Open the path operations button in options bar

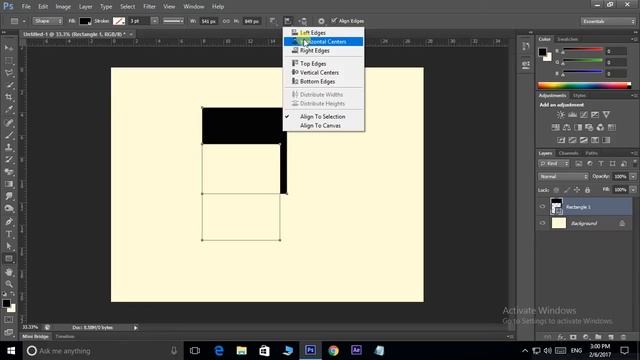pos(273,21)
